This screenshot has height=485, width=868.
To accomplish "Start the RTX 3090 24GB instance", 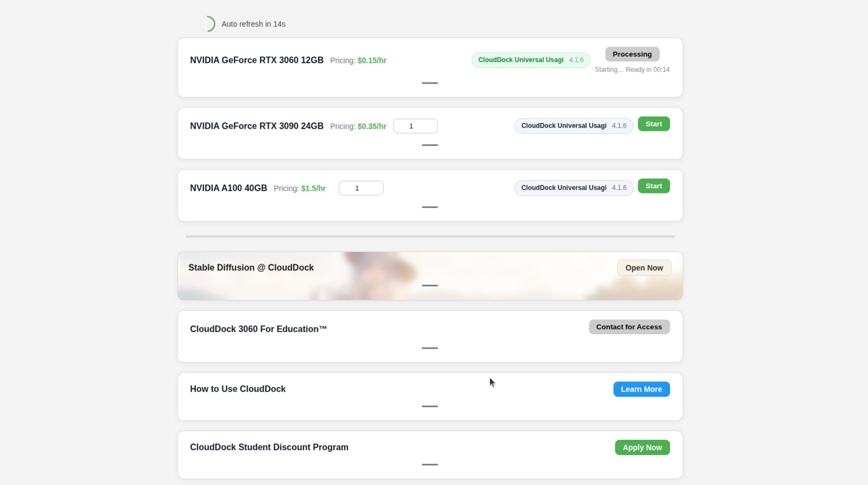I will click(653, 124).
